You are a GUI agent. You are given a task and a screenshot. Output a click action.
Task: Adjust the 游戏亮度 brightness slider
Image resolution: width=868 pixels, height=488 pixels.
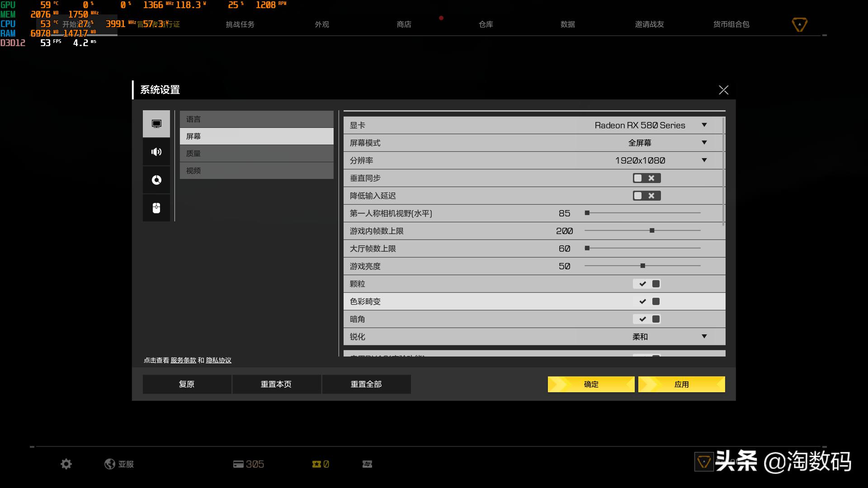click(642, 266)
